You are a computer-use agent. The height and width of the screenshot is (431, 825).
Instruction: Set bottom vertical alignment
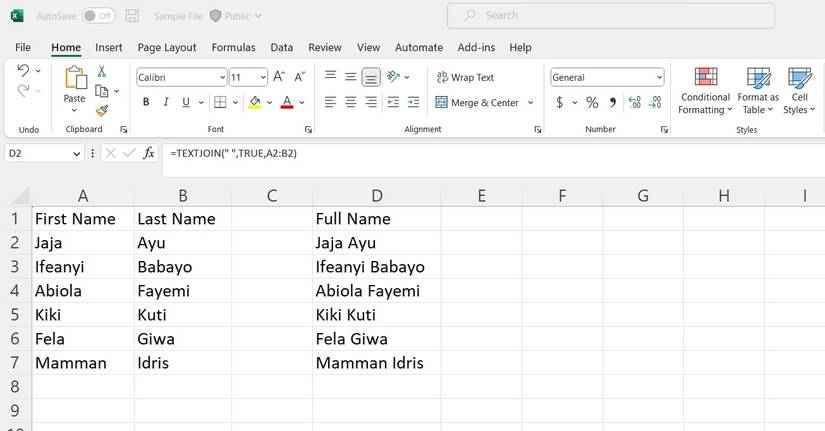(x=371, y=78)
